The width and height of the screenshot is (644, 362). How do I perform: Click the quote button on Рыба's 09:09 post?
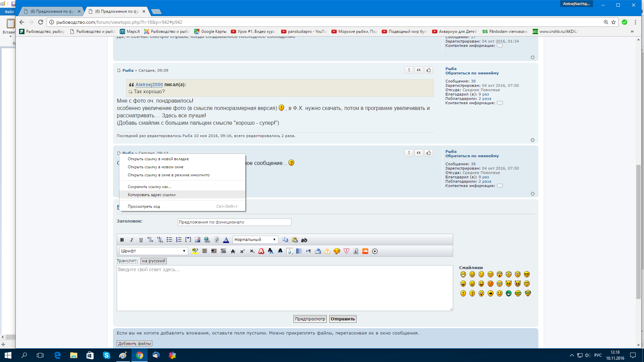click(419, 70)
